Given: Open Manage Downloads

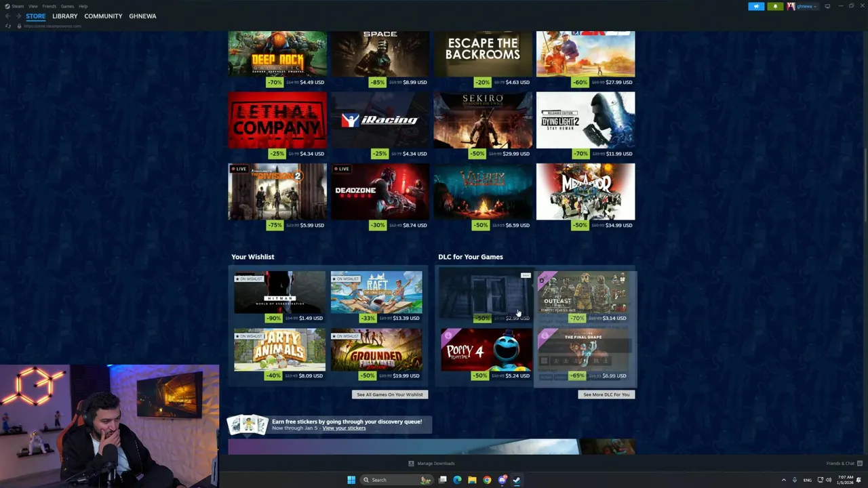Looking at the screenshot, I should [x=432, y=464].
